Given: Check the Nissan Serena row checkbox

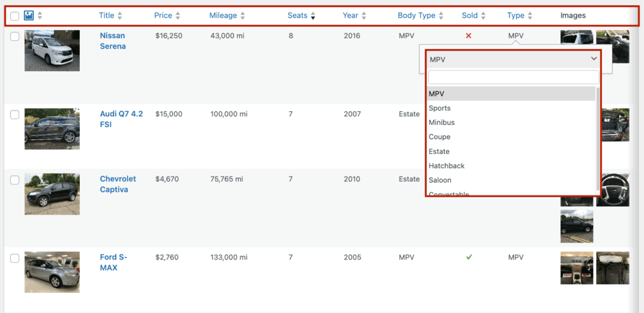Looking at the screenshot, I should pyautogui.click(x=15, y=36).
